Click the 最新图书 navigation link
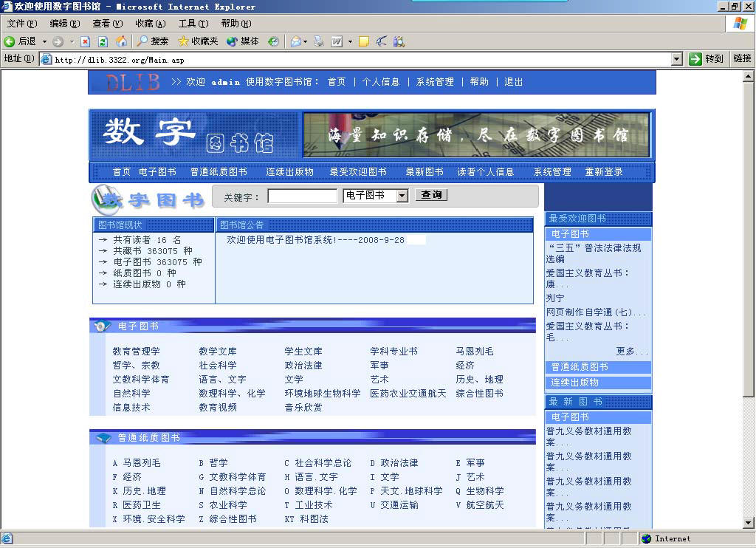Viewport: 756px width, 548px height. 425,172
